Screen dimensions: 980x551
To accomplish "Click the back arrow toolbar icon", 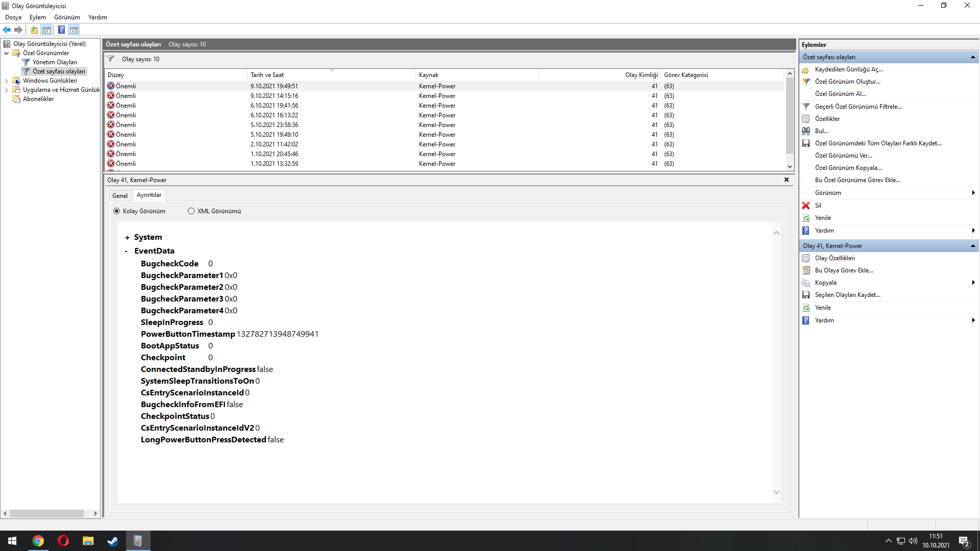I will pos(7,30).
